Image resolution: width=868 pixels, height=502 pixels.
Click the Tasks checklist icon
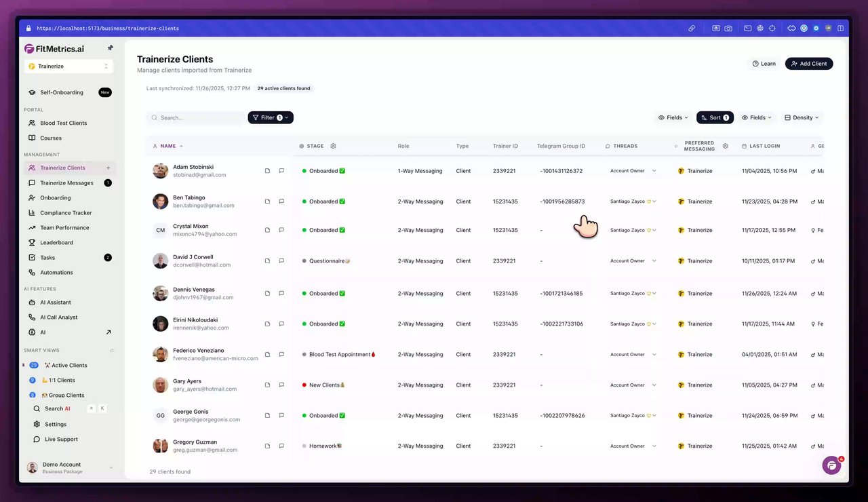(33, 257)
